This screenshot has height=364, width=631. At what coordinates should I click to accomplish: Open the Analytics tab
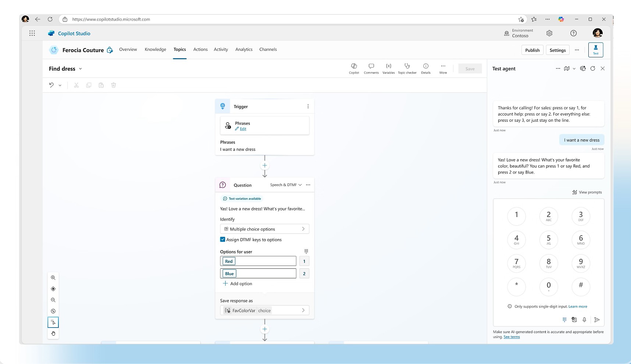pyautogui.click(x=243, y=49)
